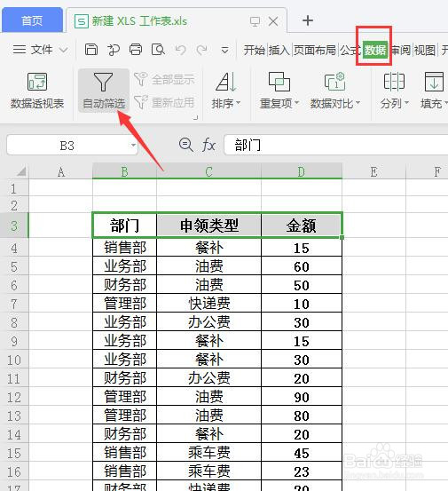Viewport: 448px width, 491px height.
Task: Click Text to Columns (分列) icon
Action: tap(394, 82)
